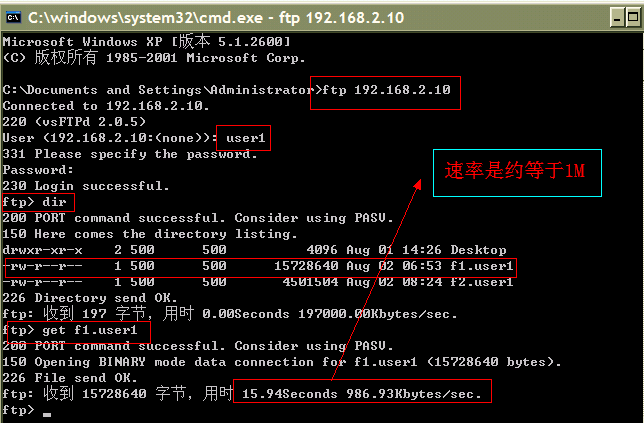Image resolution: width=644 pixels, height=423 pixels.
Task: Click the 'Aug 02 06:53' timestamp of f1.user1
Action: pyautogui.click(x=393, y=266)
